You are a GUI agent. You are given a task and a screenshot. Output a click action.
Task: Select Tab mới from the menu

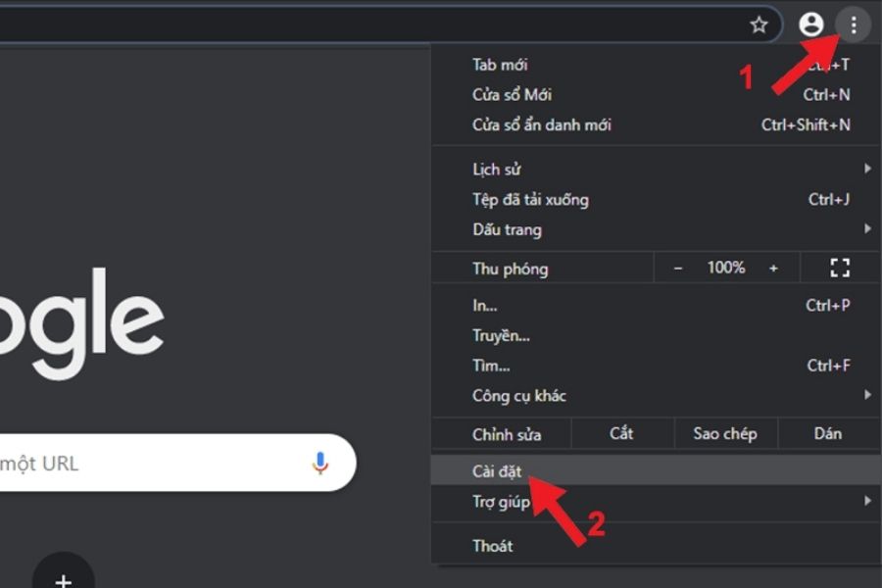click(498, 64)
